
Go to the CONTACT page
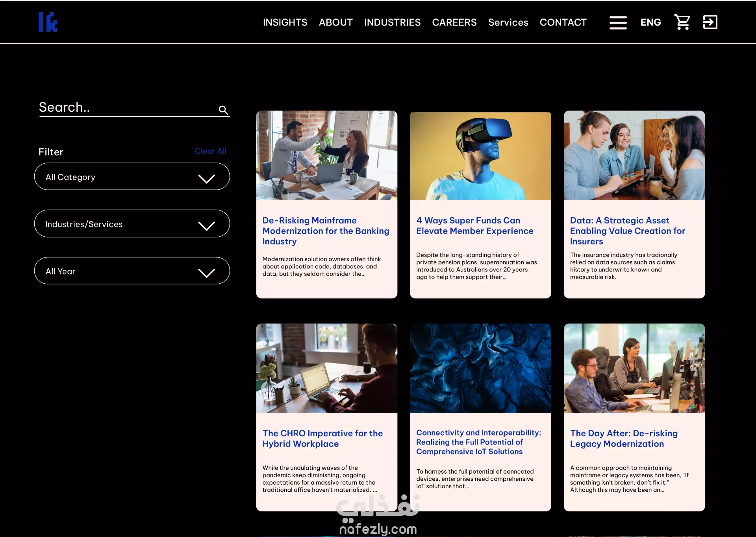pos(563,22)
